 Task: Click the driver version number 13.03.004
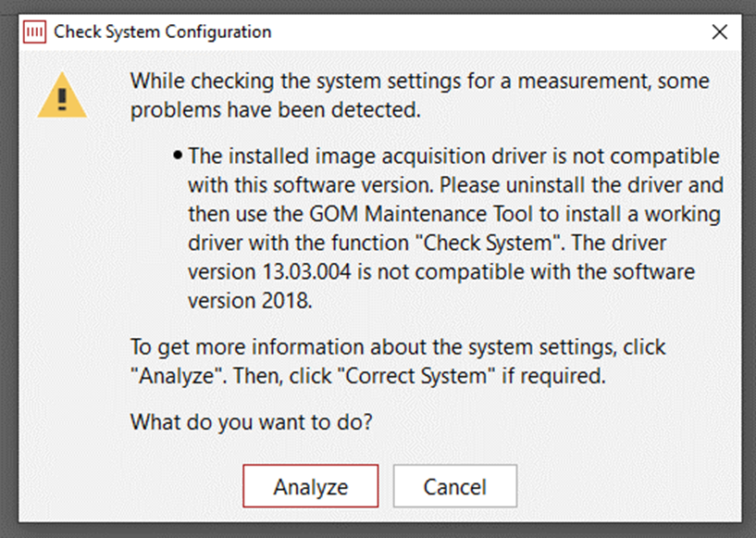[x=306, y=271]
